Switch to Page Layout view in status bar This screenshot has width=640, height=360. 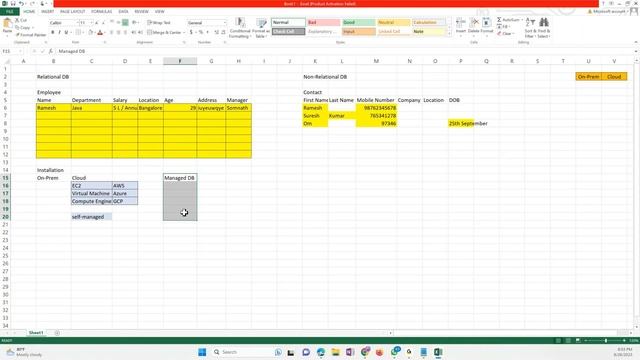click(568, 340)
